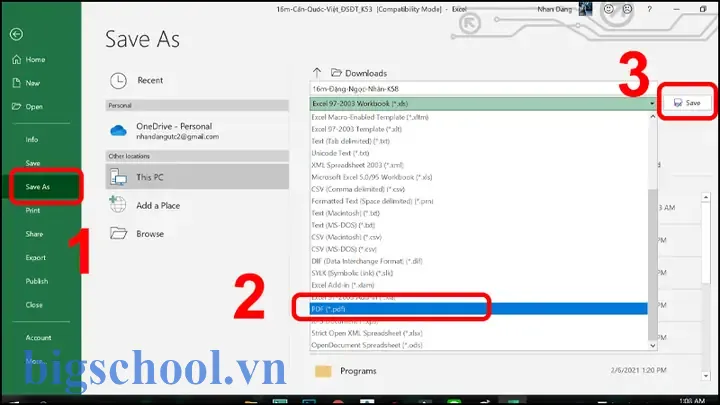
Task: Click the back arrow to exit Backstage
Action: coord(17,34)
